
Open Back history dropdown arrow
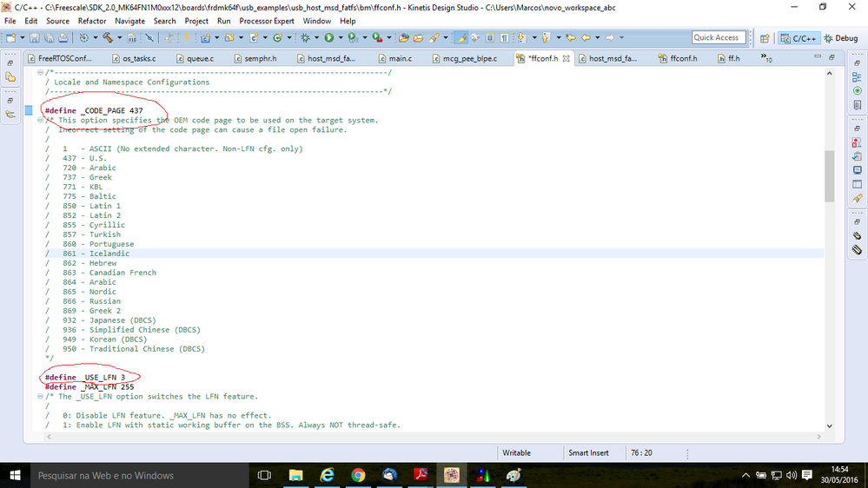(x=597, y=37)
